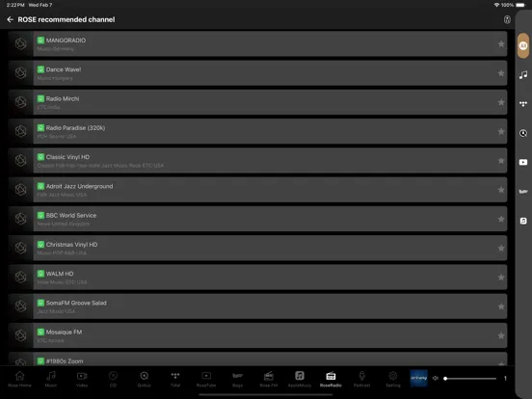Screen dimensions: 532x399
Task: Mute using the speaker volume icon
Action: click(x=436, y=379)
